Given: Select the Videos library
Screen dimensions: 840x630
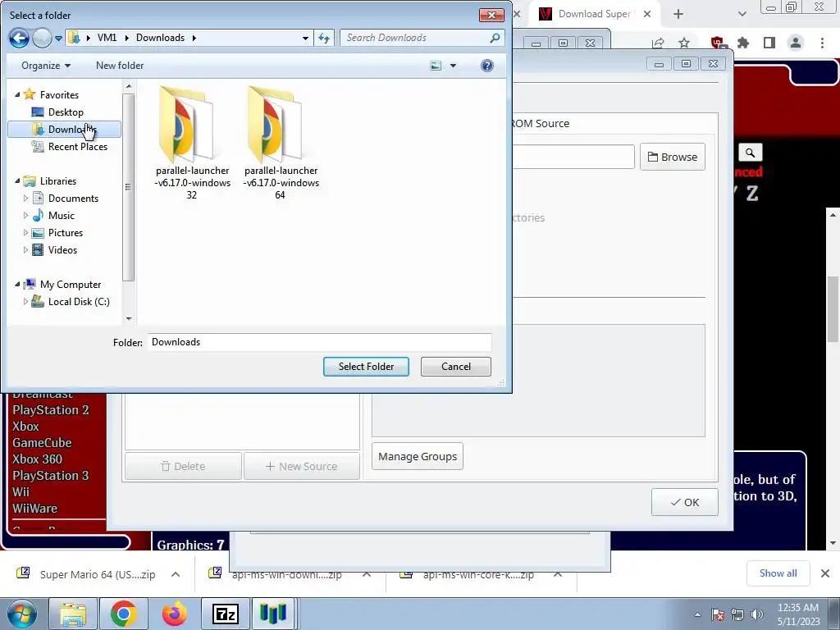Looking at the screenshot, I should (x=55, y=249).
